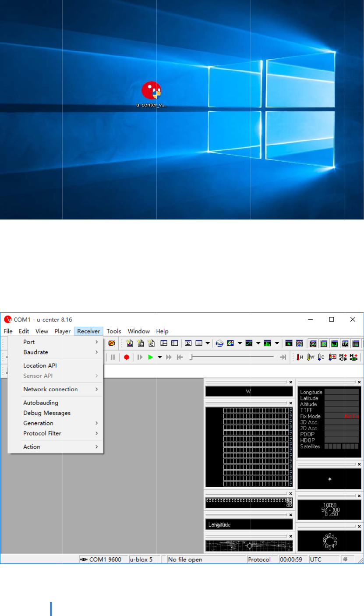Open the deviation map toolbar icon
Screen dimensions: 364x616
coord(289,343)
